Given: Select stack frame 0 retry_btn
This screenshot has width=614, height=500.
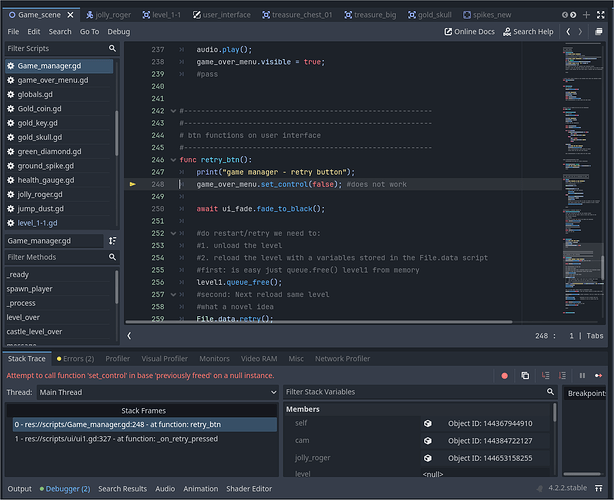Looking at the screenshot, I should [144, 424].
